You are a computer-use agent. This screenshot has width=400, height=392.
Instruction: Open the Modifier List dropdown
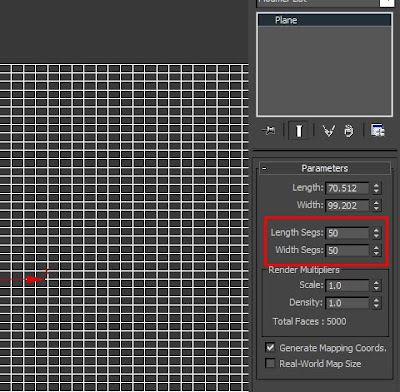(386, 3)
